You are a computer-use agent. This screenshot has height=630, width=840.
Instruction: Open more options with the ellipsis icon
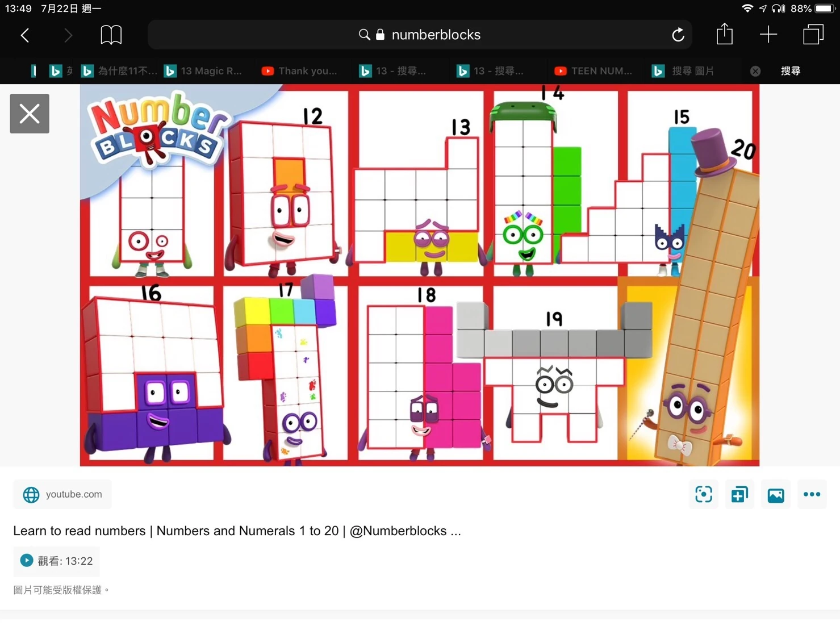coord(812,494)
